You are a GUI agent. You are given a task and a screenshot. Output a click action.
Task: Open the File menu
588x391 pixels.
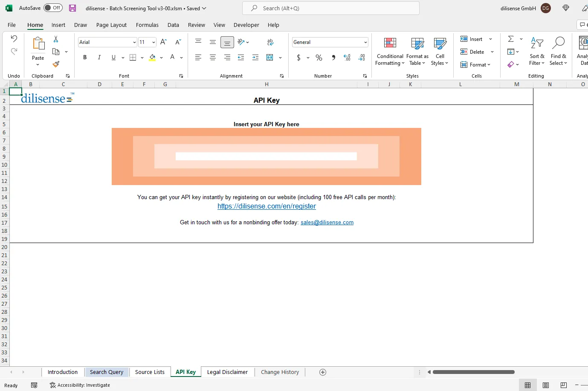(12, 25)
